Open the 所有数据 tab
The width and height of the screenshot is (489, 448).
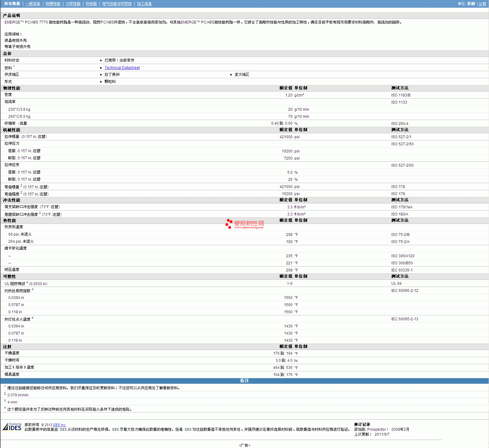pyautogui.click(x=12, y=4)
